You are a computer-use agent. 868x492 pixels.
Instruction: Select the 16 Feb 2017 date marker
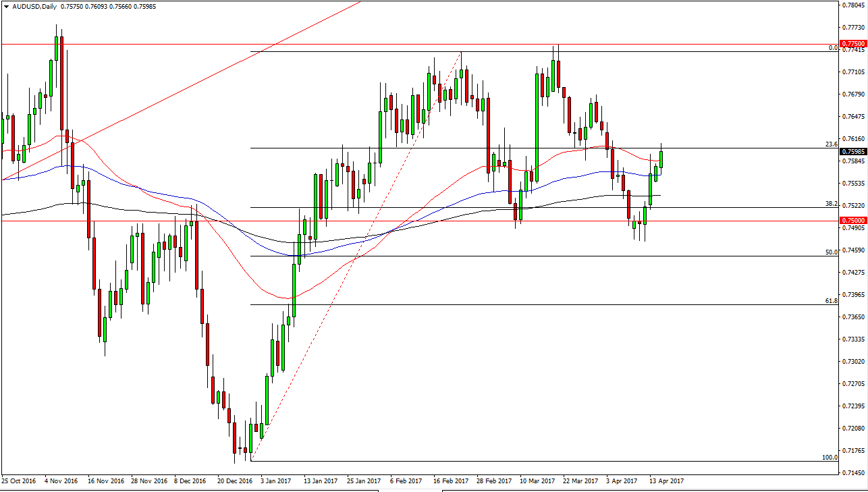coord(450,481)
